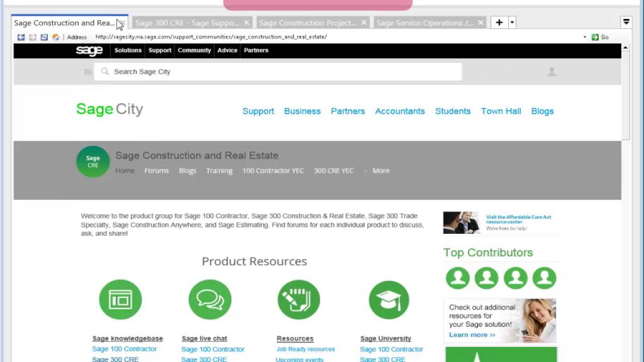
Task: Open the Blogs link in Sage City navigation
Action: pyautogui.click(x=542, y=111)
